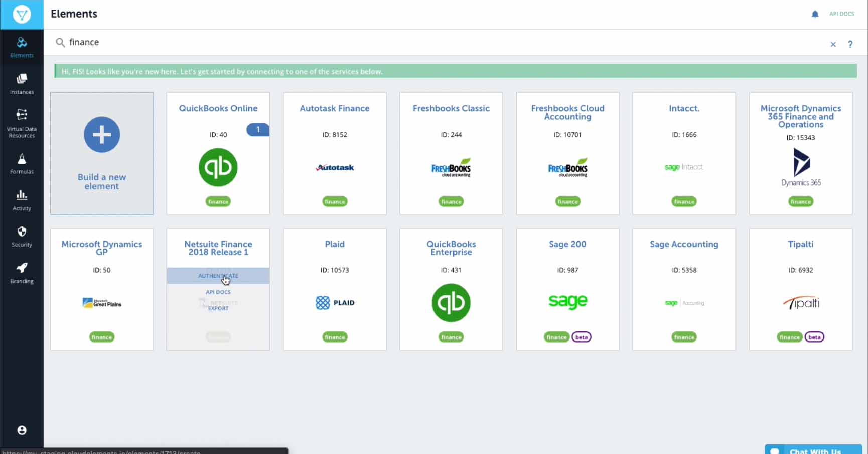Click the finance tag on Tipalti card

click(x=789, y=337)
